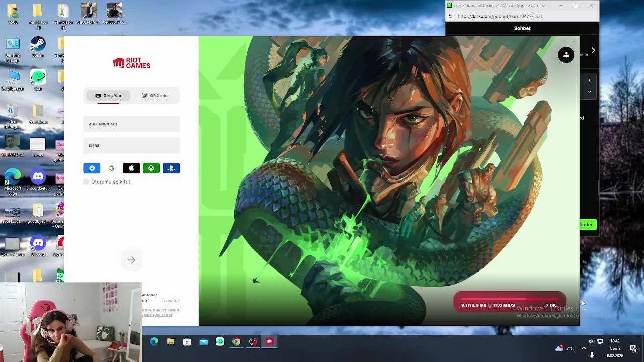Open the network icon in system tray
Image resolution: width=644 pixels, height=362 pixels.
[600, 341]
